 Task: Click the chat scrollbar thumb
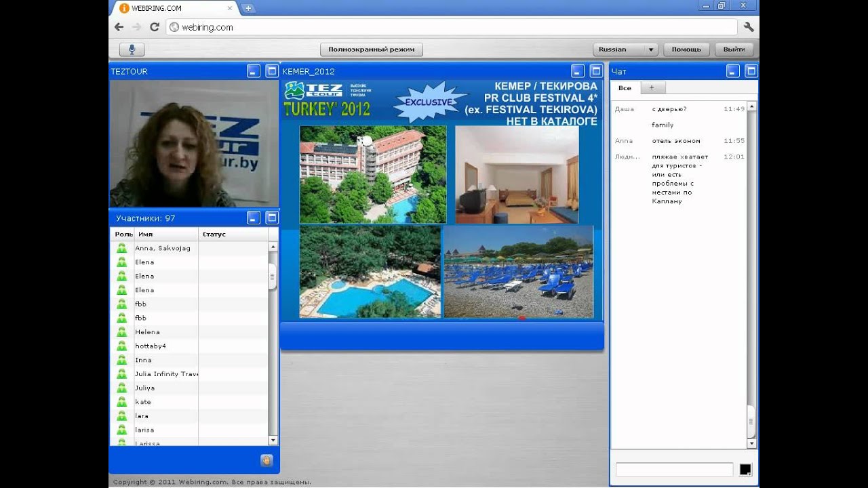pyautogui.click(x=751, y=421)
